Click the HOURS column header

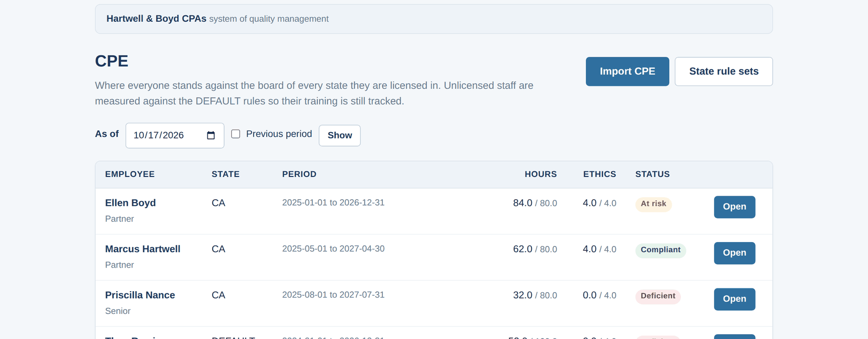[541, 175]
